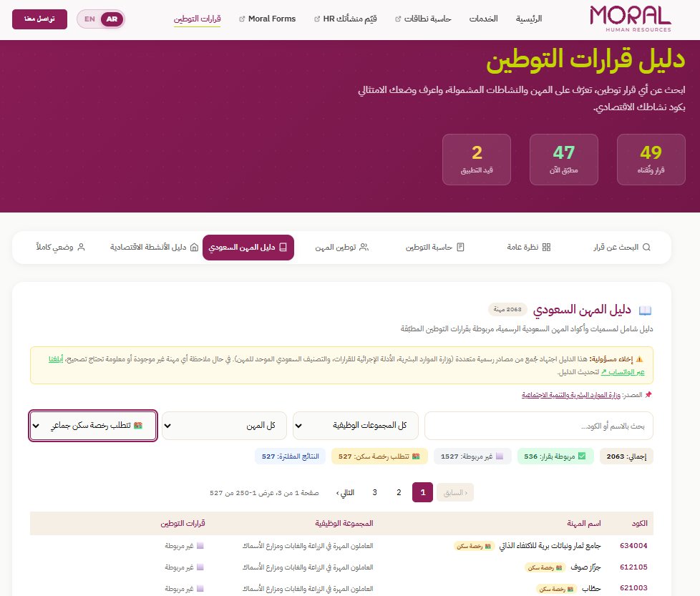Screen dimensions: 700x596
Task: Open the وزارة الموارد البشرية والتنمية الاجتماعية source link
Action: click(x=571, y=395)
